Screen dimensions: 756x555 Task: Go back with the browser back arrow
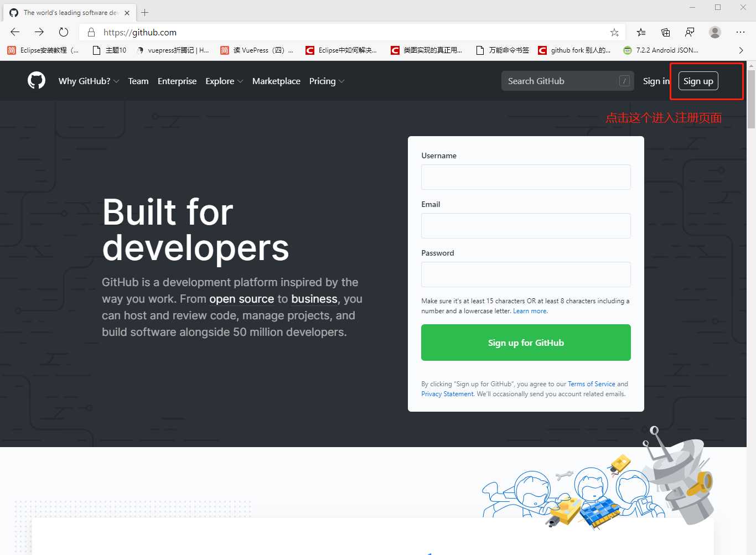(15, 32)
